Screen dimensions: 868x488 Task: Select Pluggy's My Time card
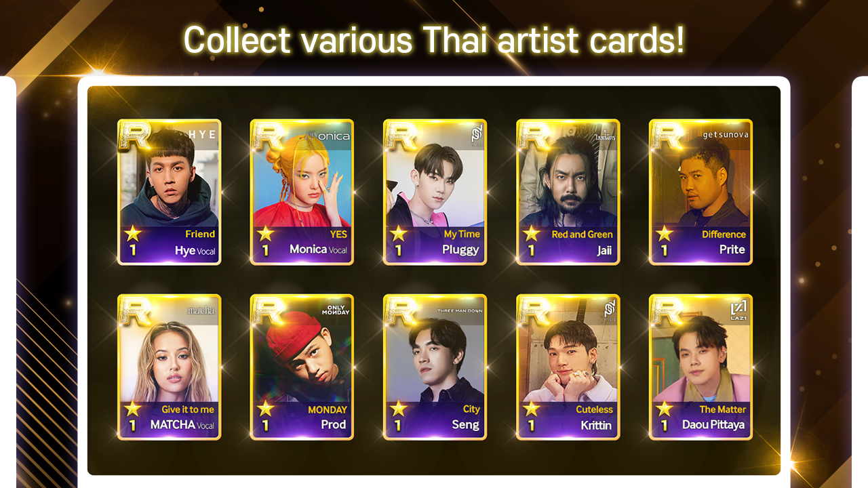435,192
